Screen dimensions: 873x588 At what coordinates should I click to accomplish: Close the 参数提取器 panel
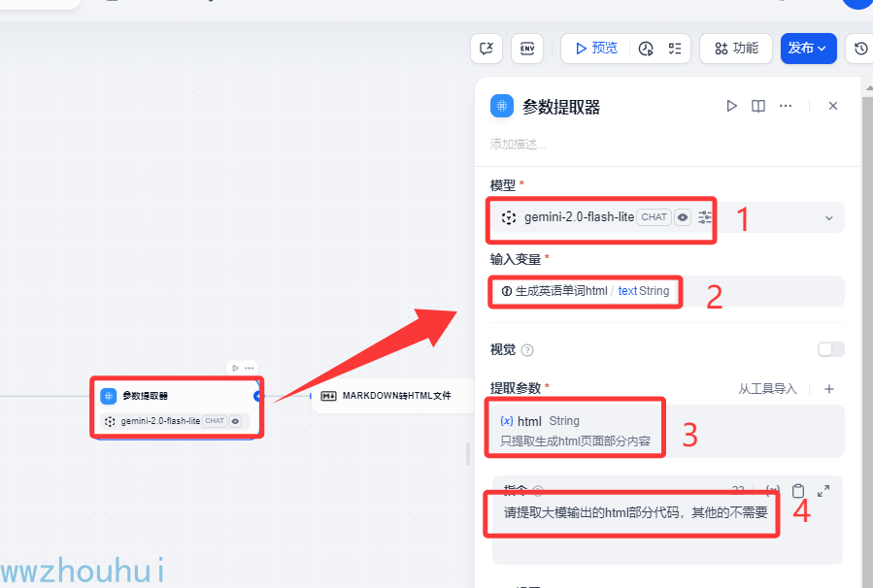[833, 106]
